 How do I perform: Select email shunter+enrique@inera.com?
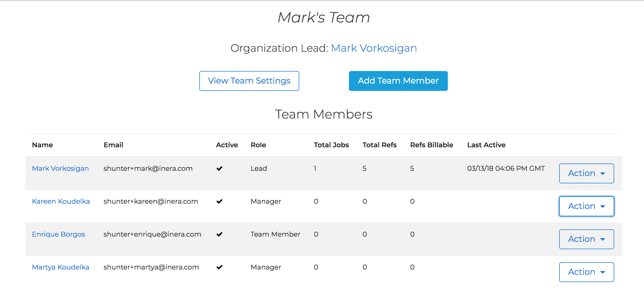pyautogui.click(x=152, y=234)
